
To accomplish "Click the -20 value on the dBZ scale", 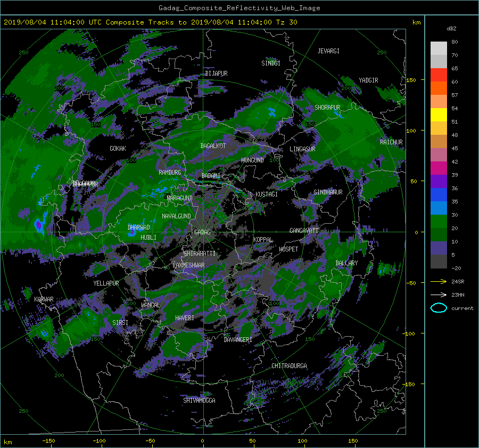I will [456, 268].
